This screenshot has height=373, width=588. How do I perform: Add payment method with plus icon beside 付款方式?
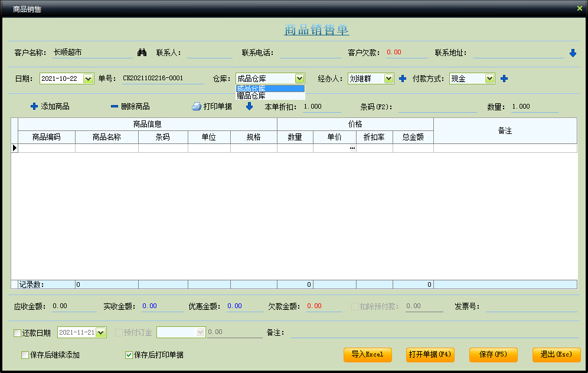click(x=504, y=78)
